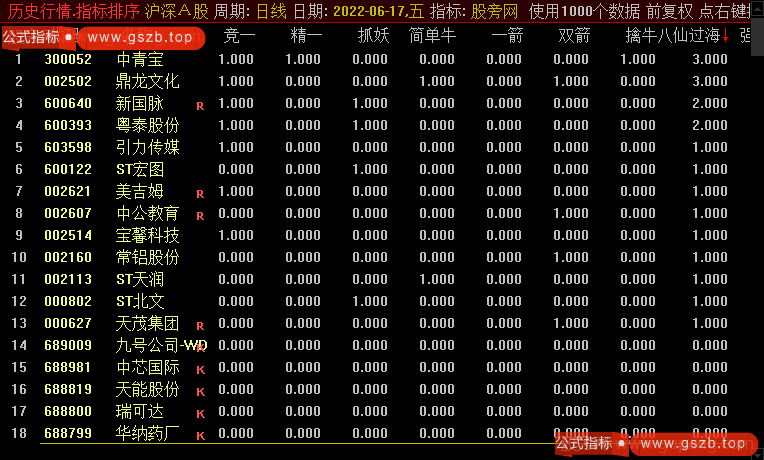This screenshot has width=764, height=460.
Task: Click the sort arrow on 擒牛八仙过海 column
Action: coord(724,39)
